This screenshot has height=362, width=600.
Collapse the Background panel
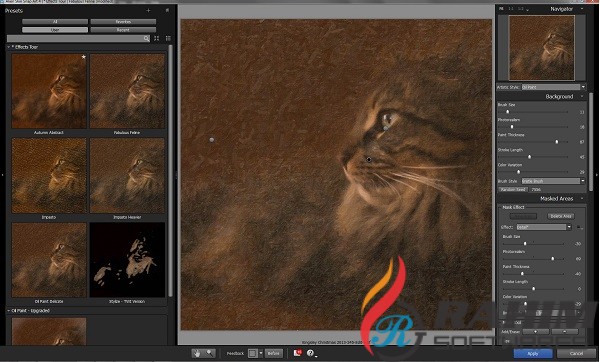(582, 96)
